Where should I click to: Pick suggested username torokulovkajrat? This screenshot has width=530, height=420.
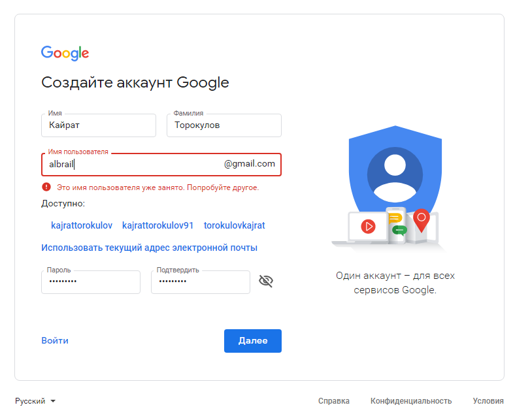[235, 225]
